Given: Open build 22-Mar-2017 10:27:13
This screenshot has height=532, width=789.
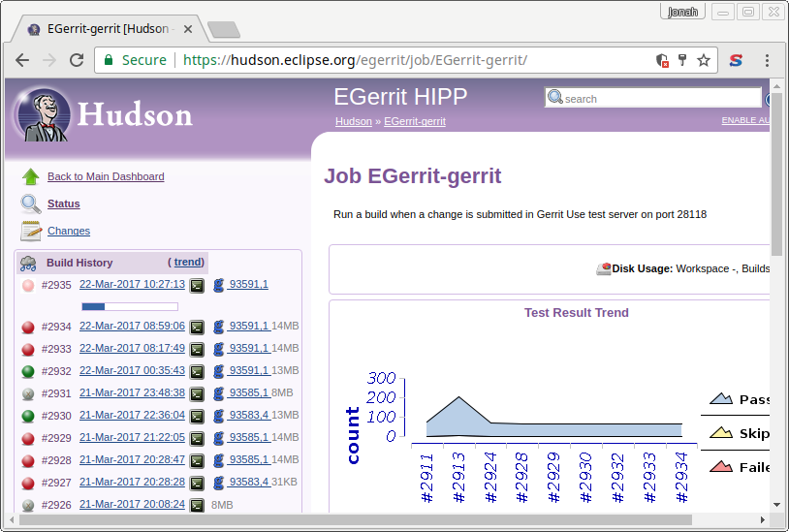Looking at the screenshot, I should click(x=133, y=284).
